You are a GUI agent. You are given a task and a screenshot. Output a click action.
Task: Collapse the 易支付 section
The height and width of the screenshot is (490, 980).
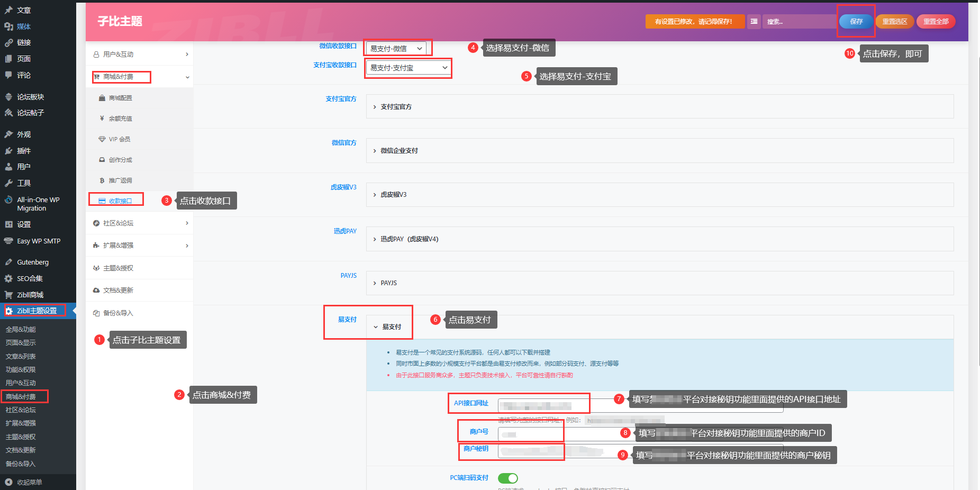point(392,327)
